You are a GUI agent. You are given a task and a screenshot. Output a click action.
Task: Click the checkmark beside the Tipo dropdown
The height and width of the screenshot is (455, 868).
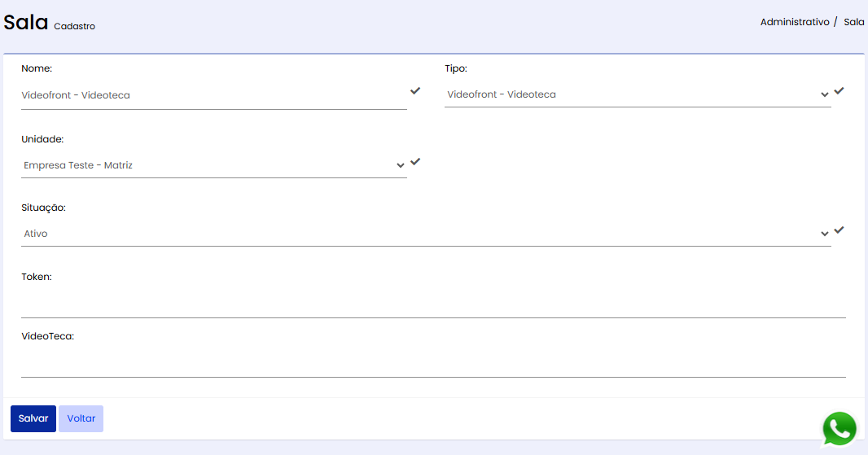pos(840,91)
